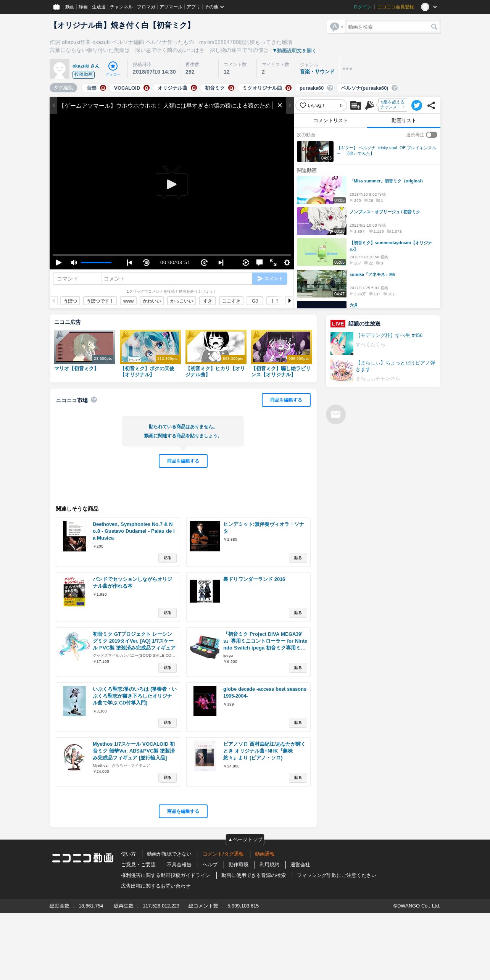Open 生放送 in top navigation
The image size is (490, 980).
[98, 7]
